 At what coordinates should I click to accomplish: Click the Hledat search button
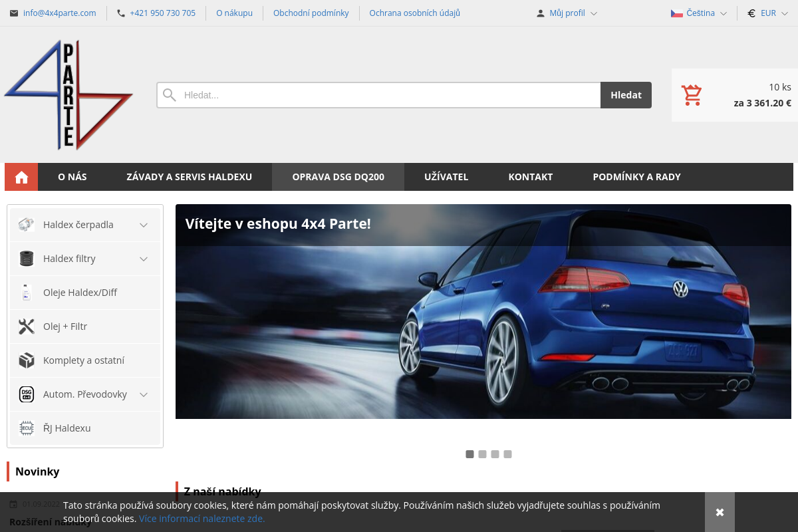pyautogui.click(x=626, y=94)
